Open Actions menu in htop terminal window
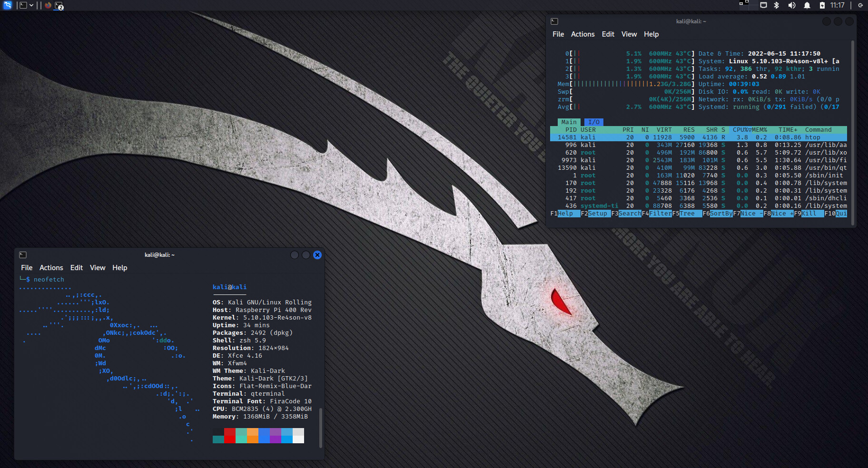Viewport: 868px width, 468px height. pyautogui.click(x=583, y=34)
